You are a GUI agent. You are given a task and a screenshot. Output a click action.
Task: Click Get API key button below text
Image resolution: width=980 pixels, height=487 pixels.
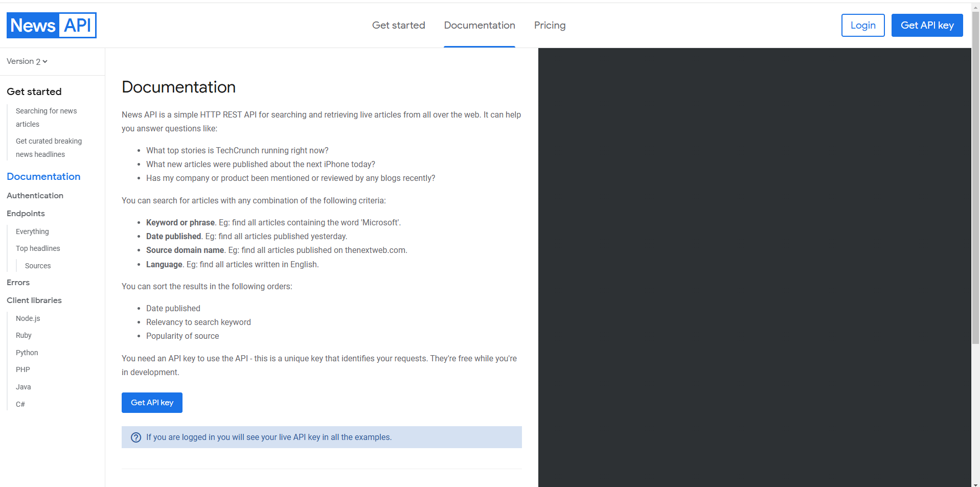(152, 403)
